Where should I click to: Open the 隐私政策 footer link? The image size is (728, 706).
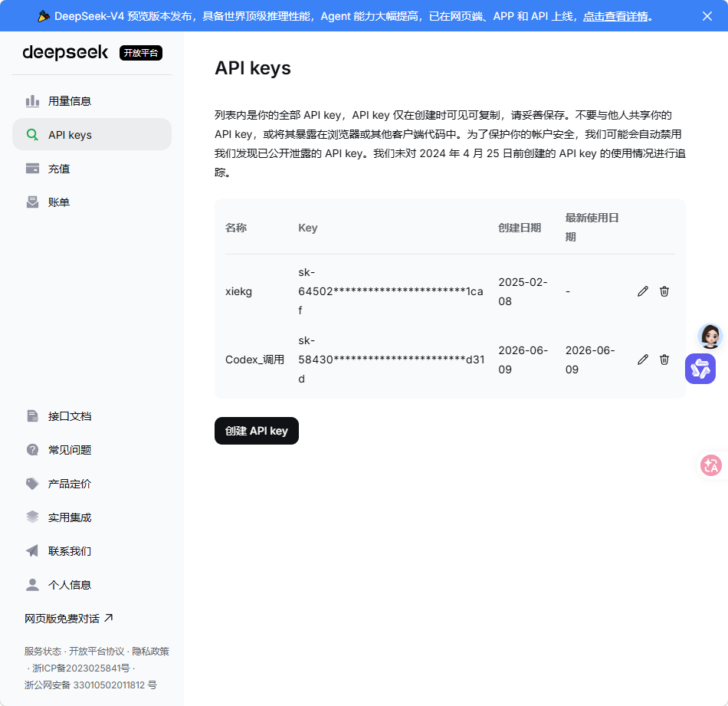[150, 652]
